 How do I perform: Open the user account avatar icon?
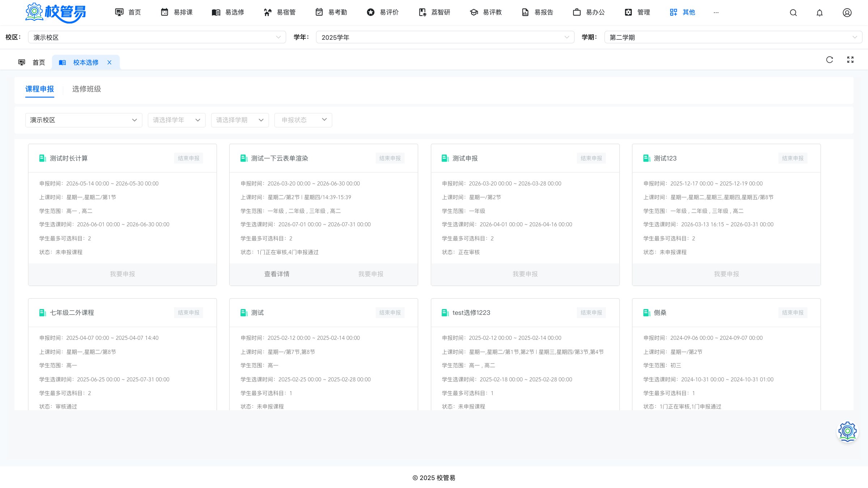(x=847, y=13)
